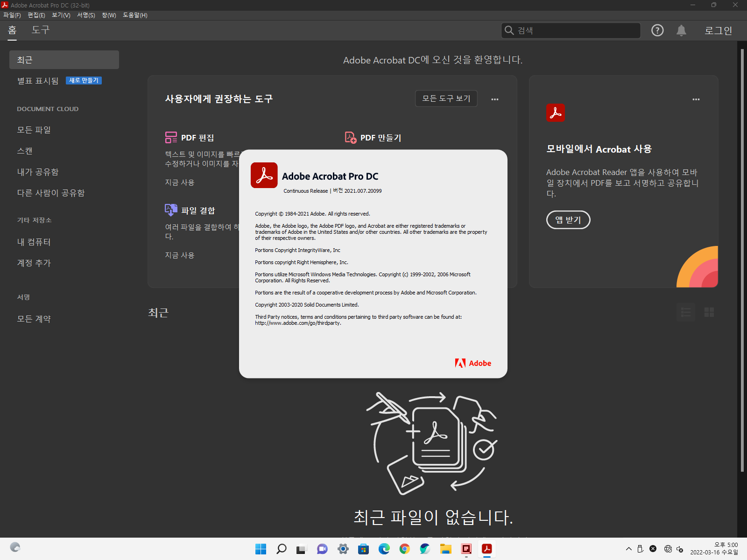The width and height of the screenshot is (747, 560).
Task: Select 최근 in the sidebar
Action: point(64,60)
